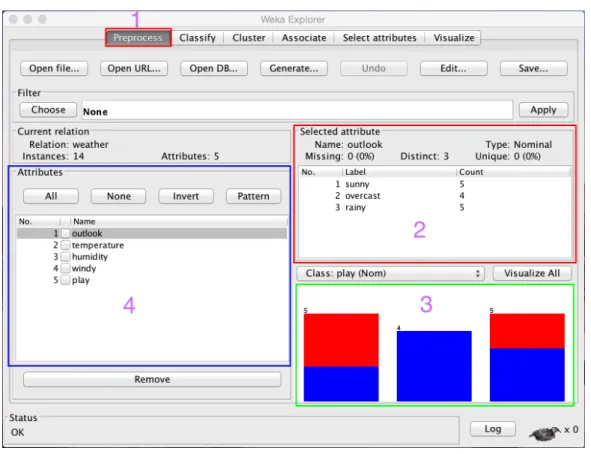This screenshot has width=591, height=454.
Task: Remove the selected attributes
Action: [152, 379]
